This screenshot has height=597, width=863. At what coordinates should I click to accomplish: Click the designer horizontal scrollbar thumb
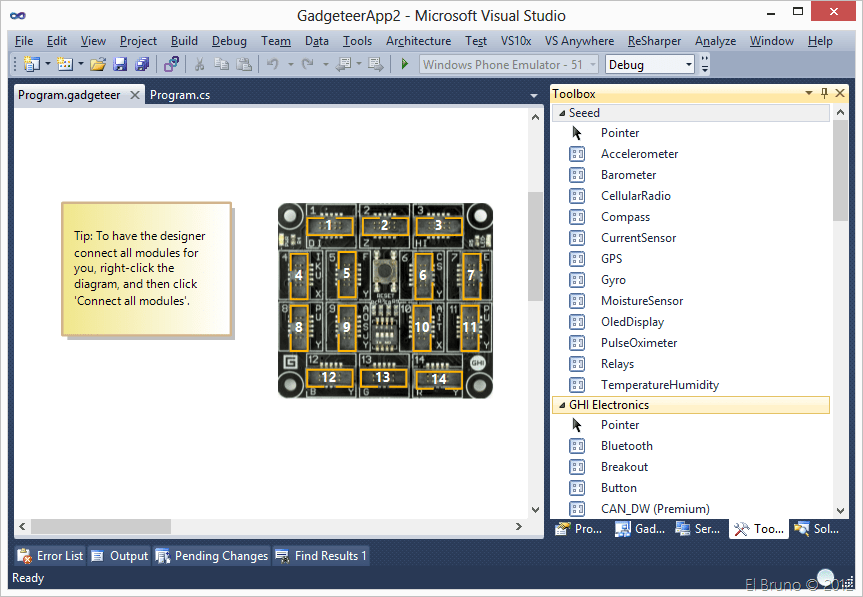coord(100,526)
